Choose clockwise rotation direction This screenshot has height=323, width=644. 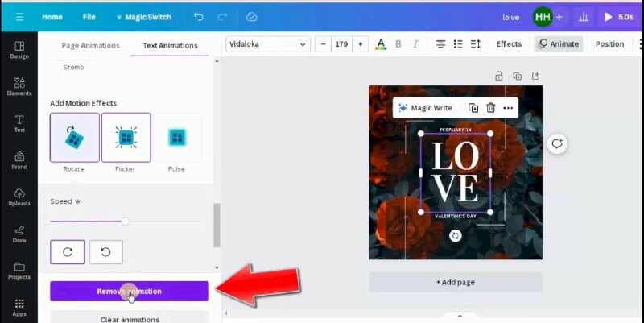(x=68, y=252)
